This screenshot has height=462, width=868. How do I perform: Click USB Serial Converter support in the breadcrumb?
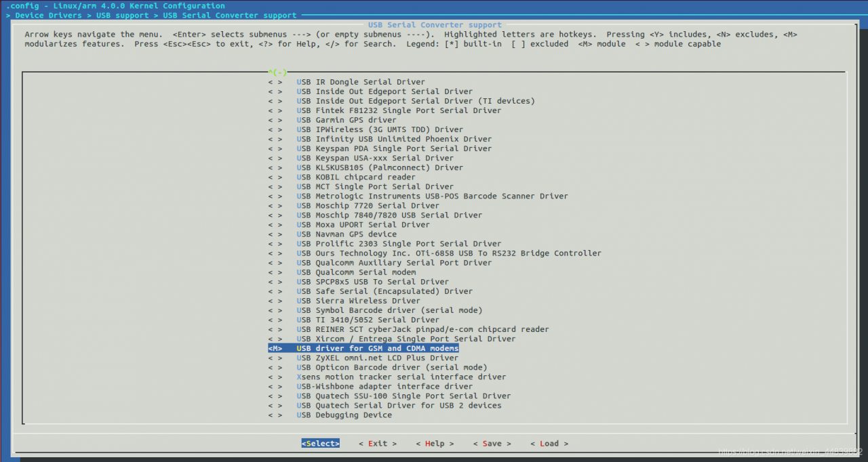point(230,16)
